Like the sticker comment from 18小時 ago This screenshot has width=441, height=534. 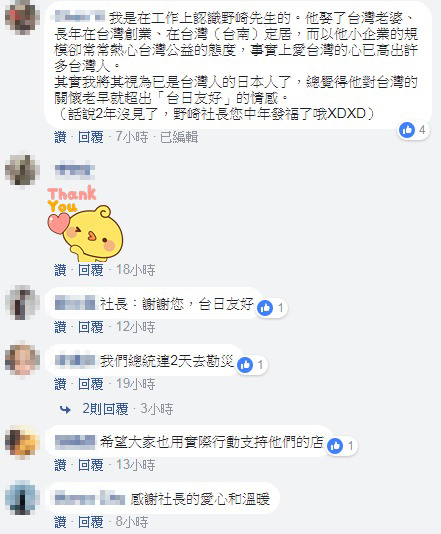(60, 270)
